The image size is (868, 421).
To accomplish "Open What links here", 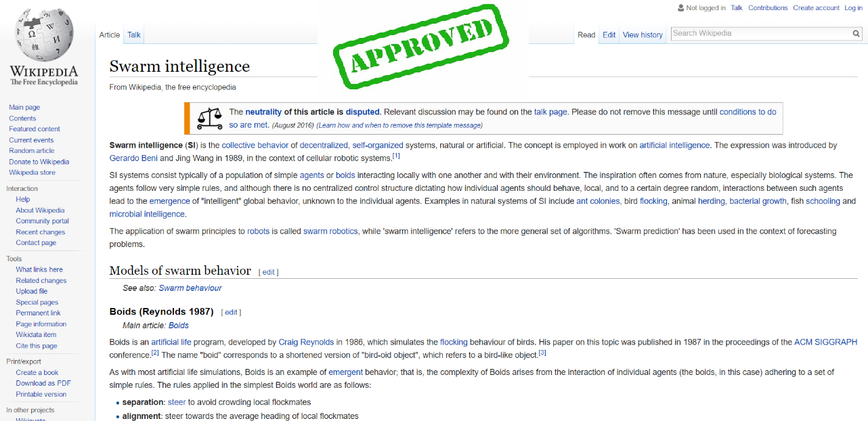I will pos(39,269).
